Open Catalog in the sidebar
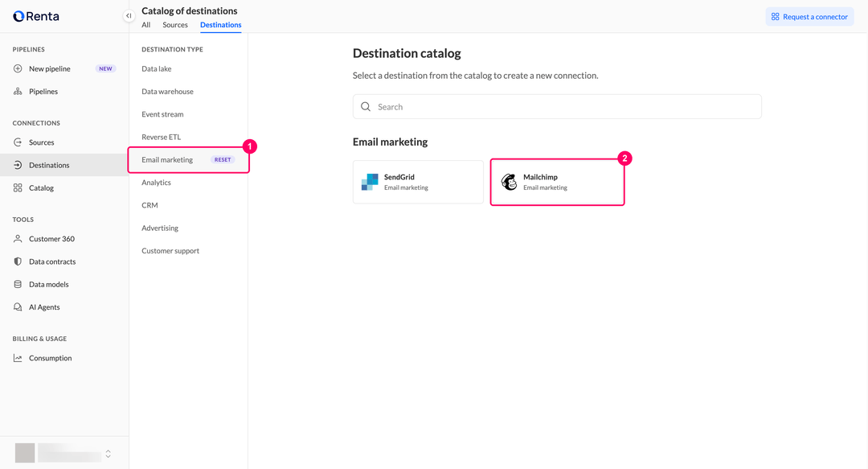 pyautogui.click(x=64, y=188)
